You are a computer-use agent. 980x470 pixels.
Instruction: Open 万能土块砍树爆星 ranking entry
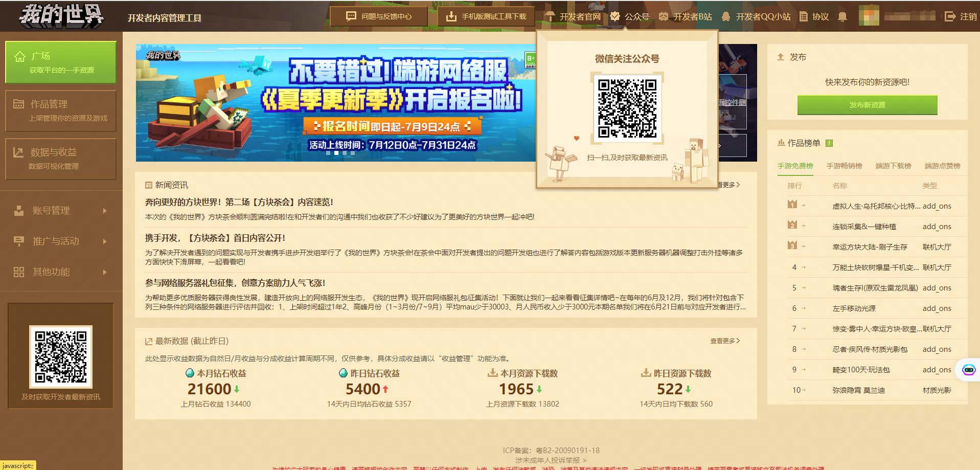point(876,267)
